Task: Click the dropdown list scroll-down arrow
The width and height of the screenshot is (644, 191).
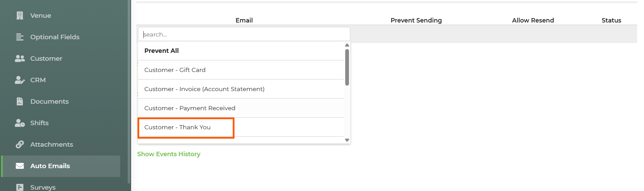Action: tap(347, 140)
